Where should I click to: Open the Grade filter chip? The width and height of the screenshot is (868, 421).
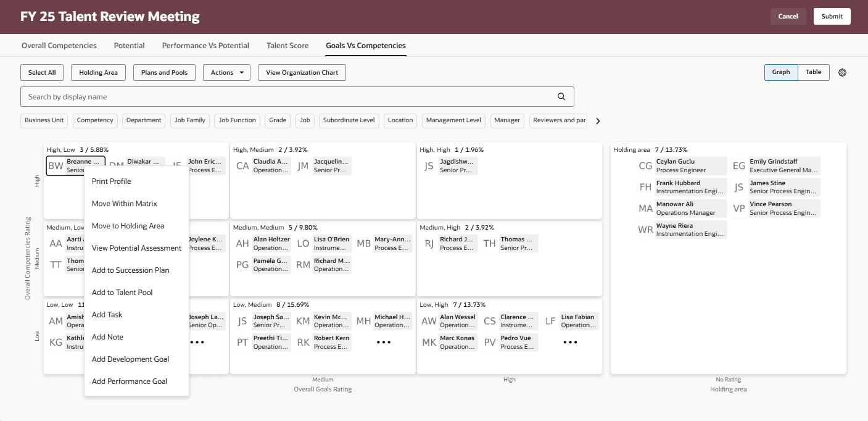pyautogui.click(x=278, y=120)
